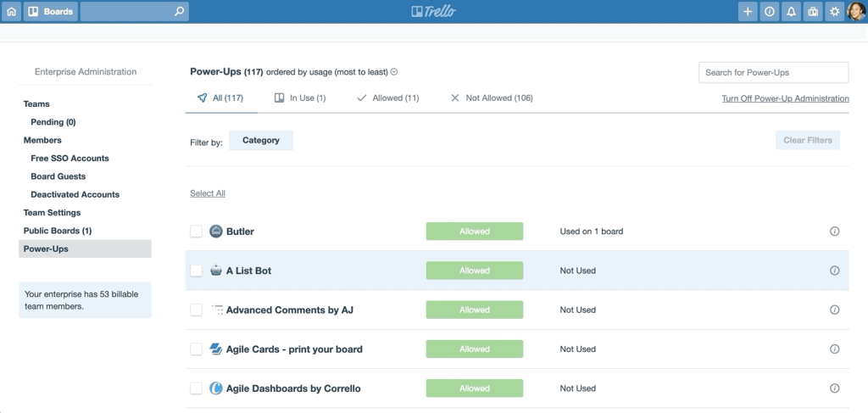
Task: Open info icon for Agile Dashboards by Corrello
Action: (835, 388)
